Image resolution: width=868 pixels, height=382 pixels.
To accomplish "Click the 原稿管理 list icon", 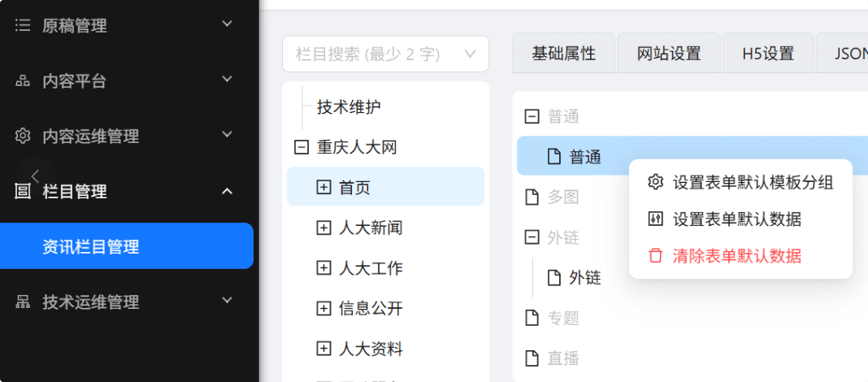I will click(x=23, y=26).
